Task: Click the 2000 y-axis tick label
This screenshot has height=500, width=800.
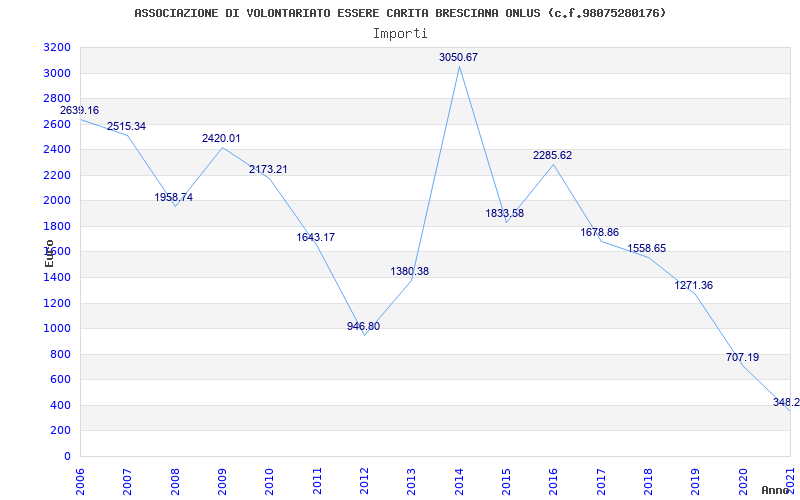Action: (x=57, y=201)
